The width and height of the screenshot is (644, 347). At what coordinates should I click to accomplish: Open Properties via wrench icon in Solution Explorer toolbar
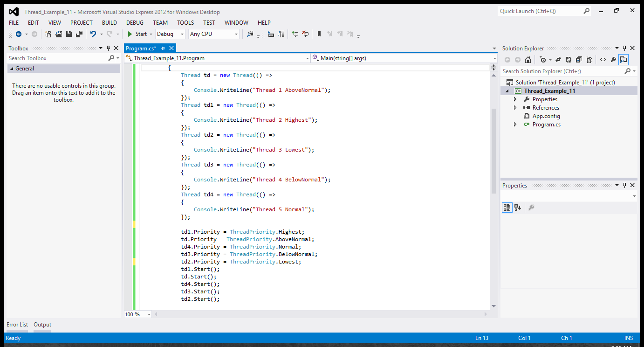613,60
